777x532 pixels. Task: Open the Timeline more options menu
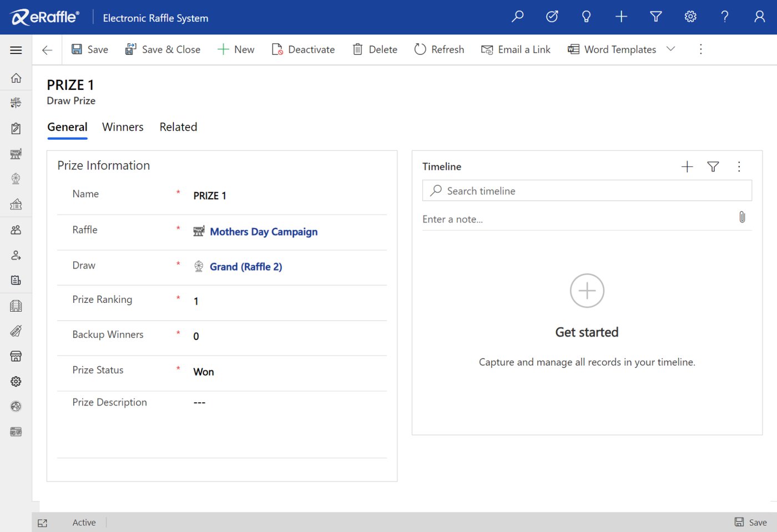coord(739,166)
